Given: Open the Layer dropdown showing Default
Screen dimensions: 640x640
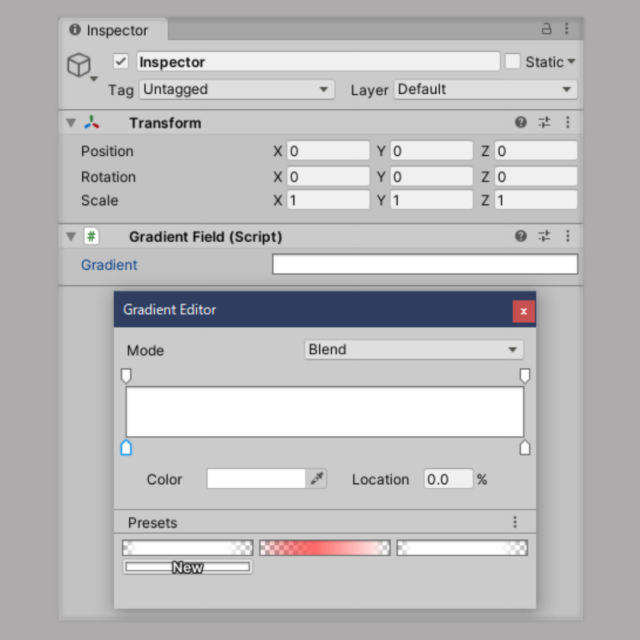Looking at the screenshot, I should [485, 89].
